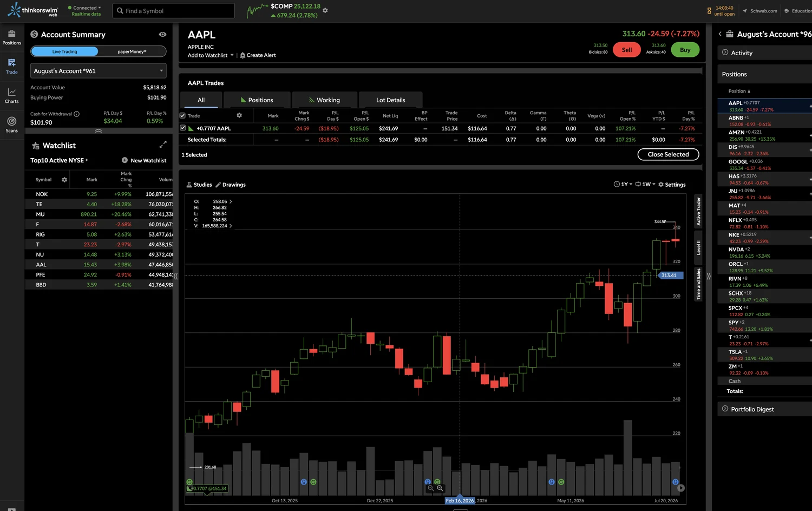Click the Close Selected button
The image size is (812, 511).
(x=669, y=154)
